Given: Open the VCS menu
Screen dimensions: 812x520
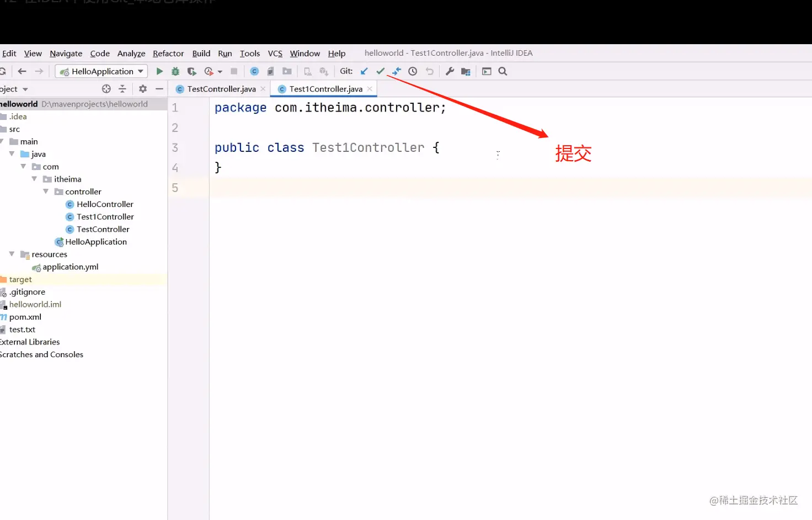Looking at the screenshot, I should 275,54.
